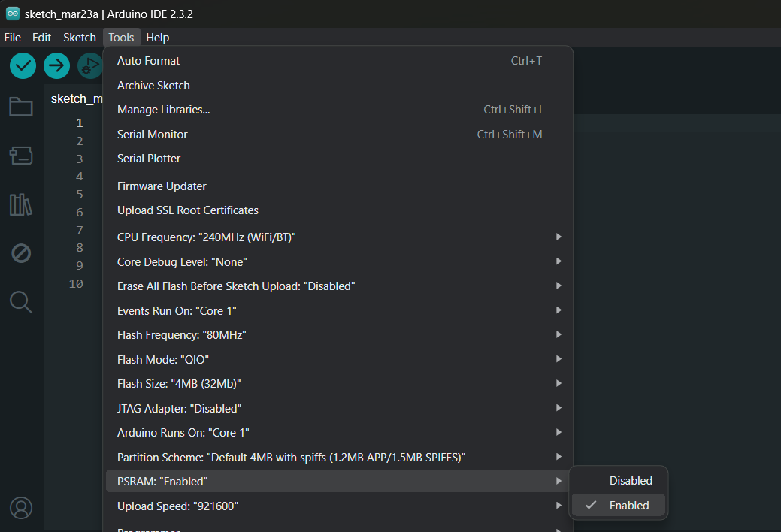
Task: Open the File menu
Action: pyautogui.click(x=13, y=38)
